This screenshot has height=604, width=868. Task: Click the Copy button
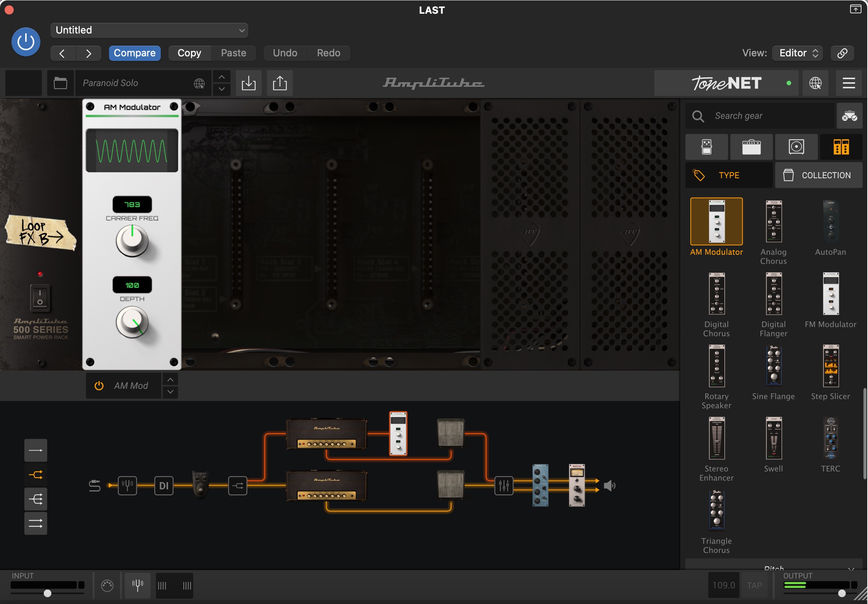click(189, 53)
